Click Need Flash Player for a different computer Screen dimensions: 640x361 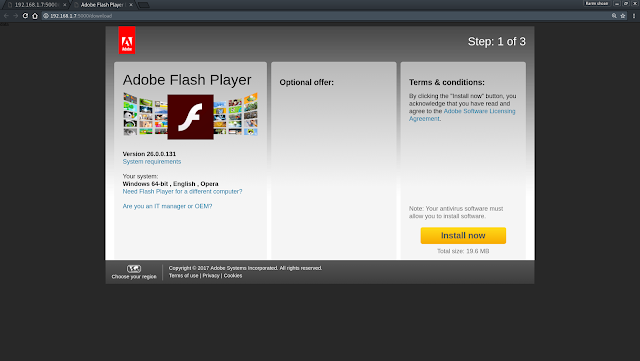pyautogui.click(x=182, y=192)
